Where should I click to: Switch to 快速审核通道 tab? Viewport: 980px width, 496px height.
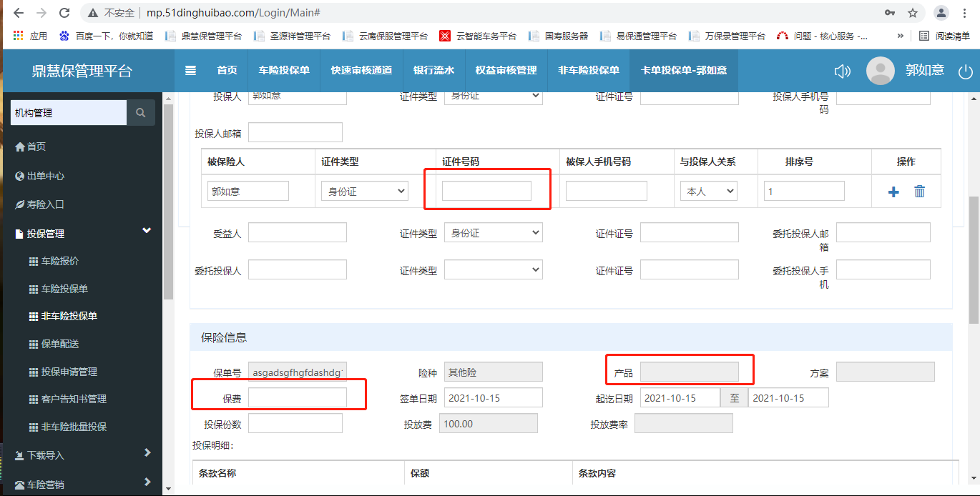pyautogui.click(x=361, y=70)
